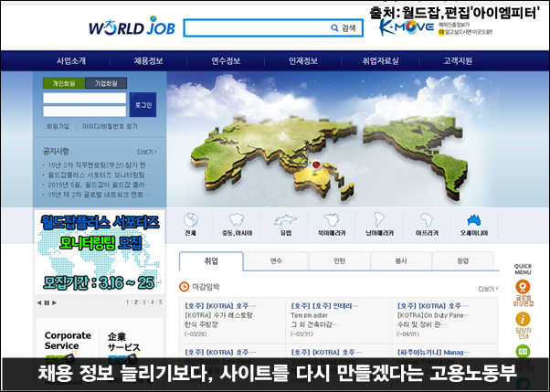Click the red map pin on Australia
Screen dimensions: 550x392
(316, 165)
